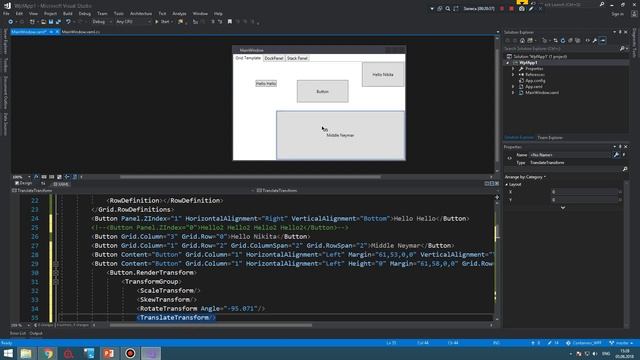This screenshot has height=360, width=640.
Task: Click the recorder magnifier zoom icon
Action: 448,9
